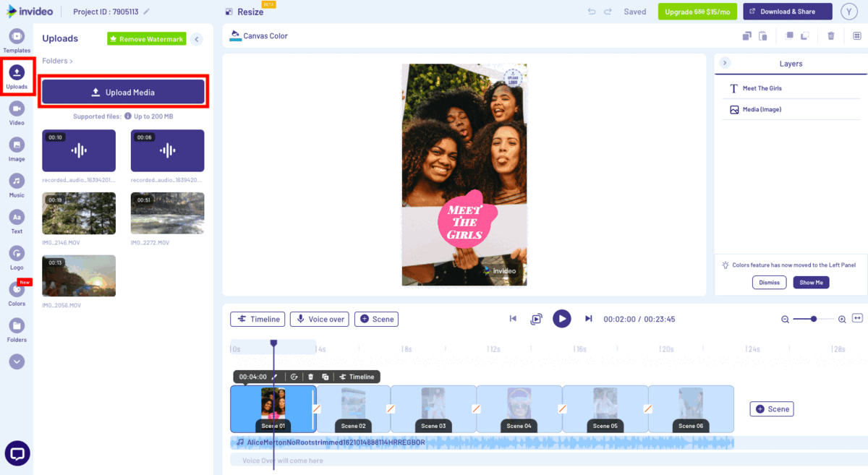This screenshot has height=475, width=868.
Task: Collapse the Uploads panel with the chevron
Action: 196,39
